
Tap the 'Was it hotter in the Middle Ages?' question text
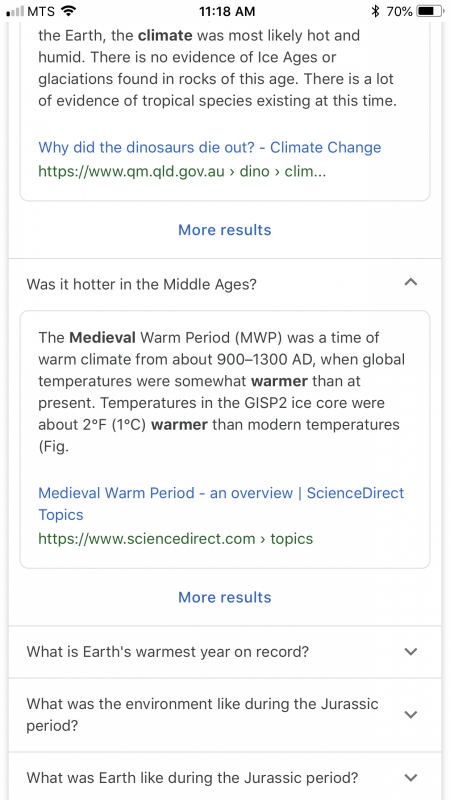141,284
